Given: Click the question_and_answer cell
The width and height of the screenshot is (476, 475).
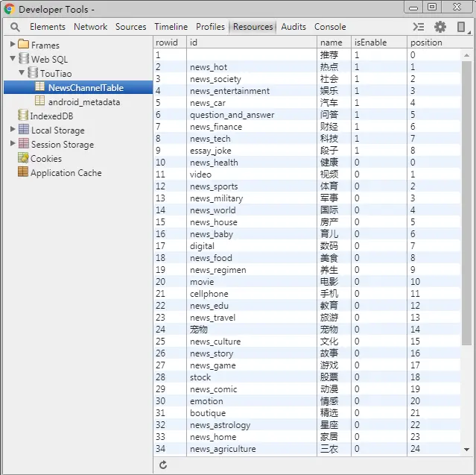Looking at the screenshot, I should point(252,115).
